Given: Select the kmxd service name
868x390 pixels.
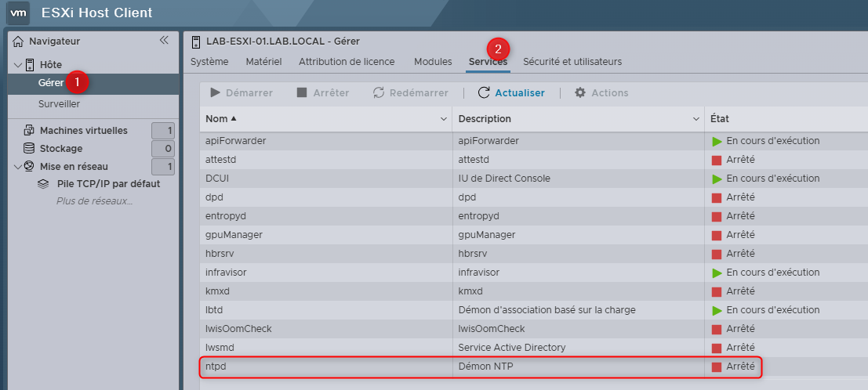Looking at the screenshot, I should pyautogui.click(x=217, y=291).
